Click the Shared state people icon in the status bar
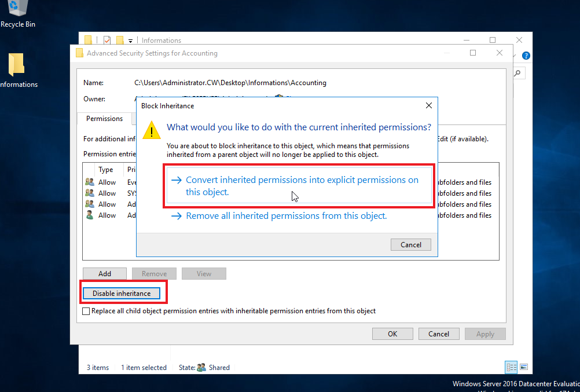Screen dimensions: 580x392 [201, 368]
